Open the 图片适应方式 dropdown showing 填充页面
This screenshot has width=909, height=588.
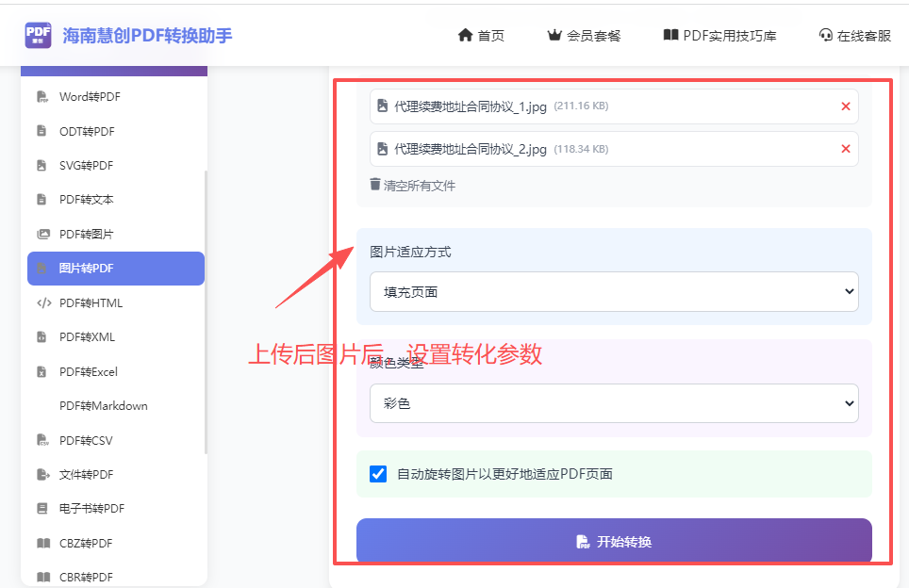[614, 291]
